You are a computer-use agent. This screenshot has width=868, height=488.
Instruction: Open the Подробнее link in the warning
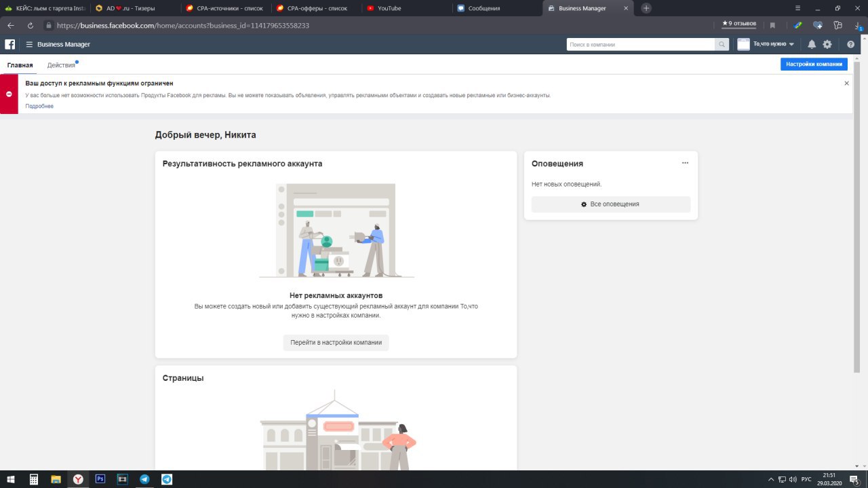click(x=39, y=107)
